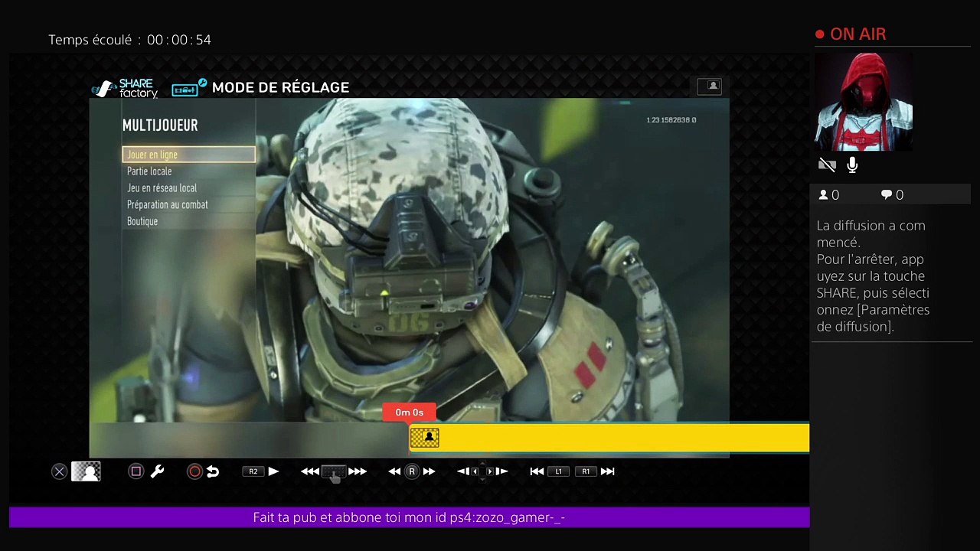Fast rewind with the triple left arrows
Image resolution: width=980 pixels, height=551 pixels.
point(310,471)
